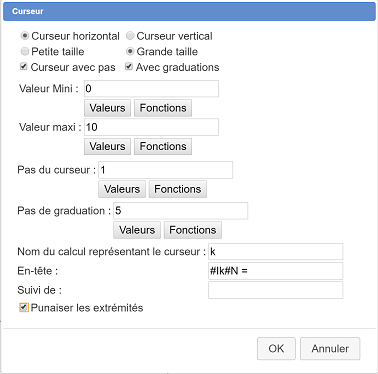This screenshot has width=378, height=374.
Task: Open Valeurs button under Valeur maxi
Action: pyautogui.click(x=107, y=146)
